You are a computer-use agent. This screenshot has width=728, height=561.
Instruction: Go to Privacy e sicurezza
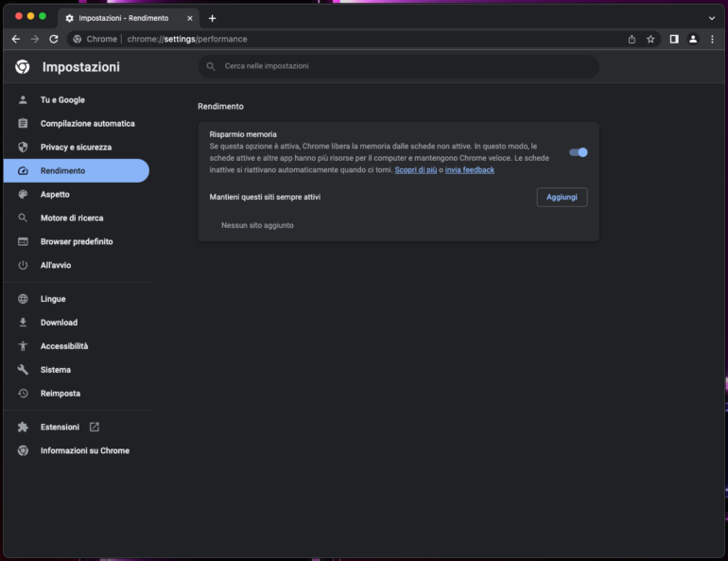[77, 148]
